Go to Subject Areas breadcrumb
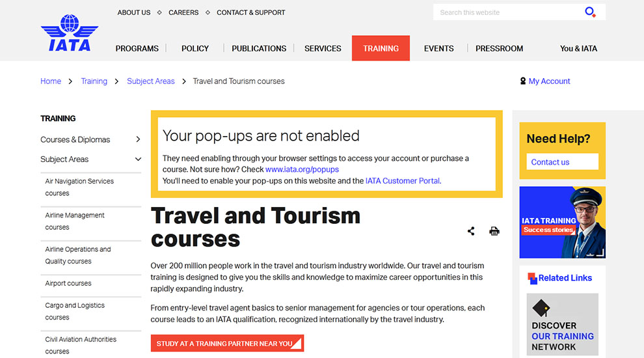Screen dimensions: 644x358 (x=151, y=81)
